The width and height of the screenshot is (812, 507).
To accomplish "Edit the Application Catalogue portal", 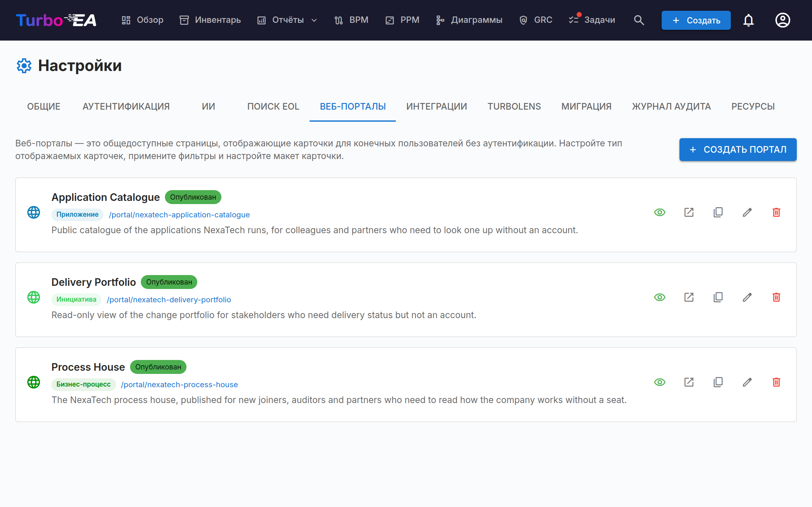I will (747, 212).
